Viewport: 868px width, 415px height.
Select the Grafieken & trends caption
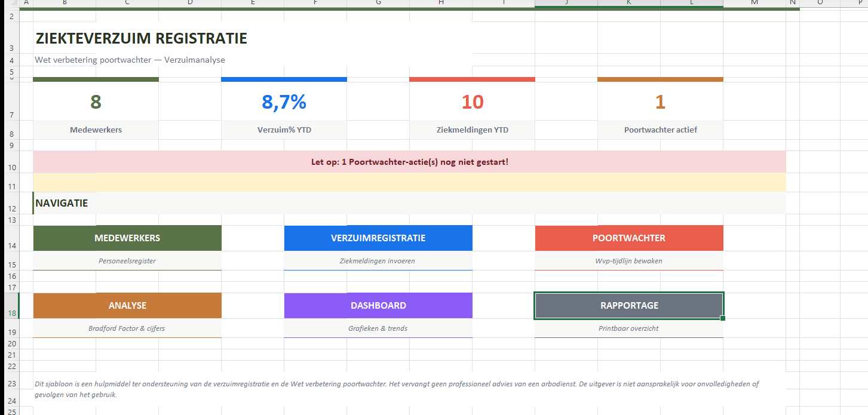coord(378,328)
